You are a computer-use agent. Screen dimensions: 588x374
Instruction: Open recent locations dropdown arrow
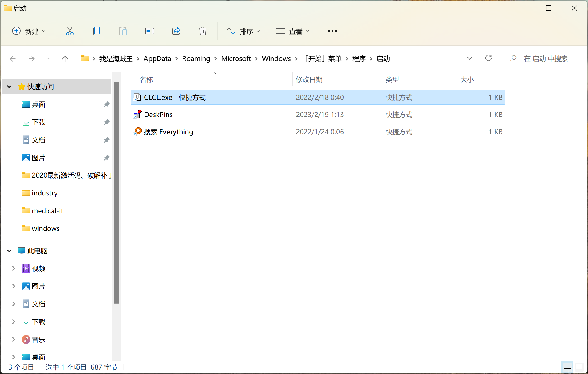(x=48, y=59)
